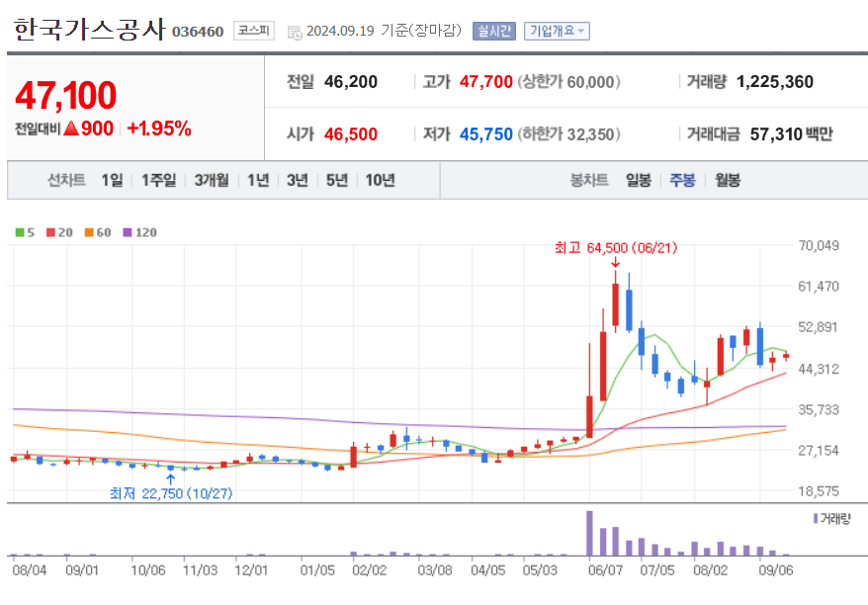Click the 70,049 price axis label

coord(819,245)
